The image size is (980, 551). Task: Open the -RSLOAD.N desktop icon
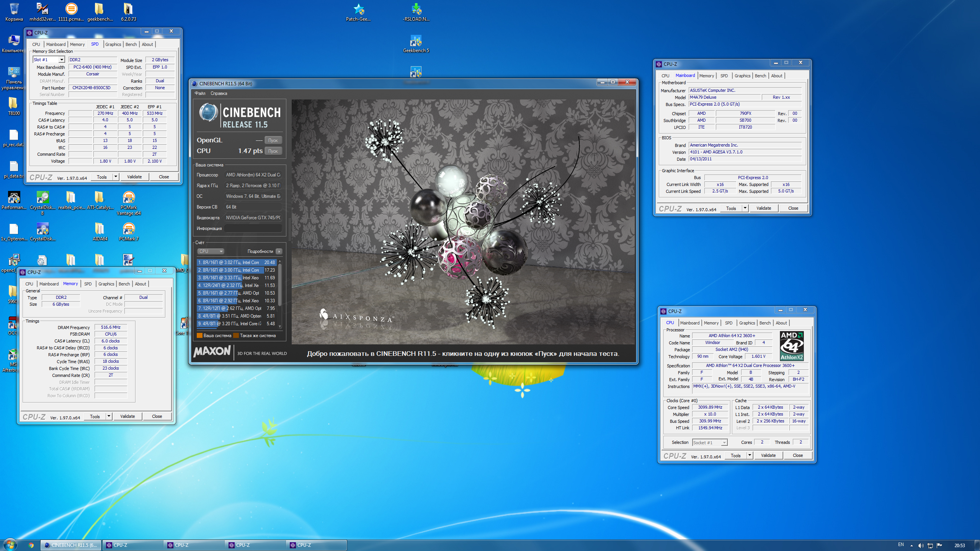tap(416, 11)
